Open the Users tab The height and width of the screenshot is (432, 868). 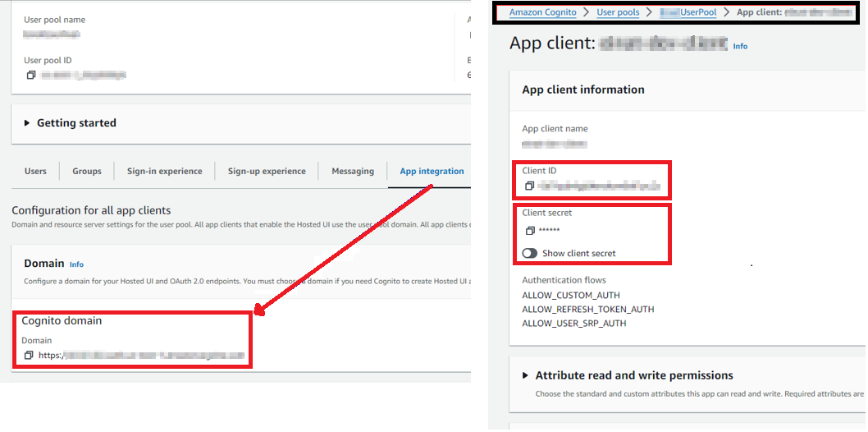click(35, 171)
